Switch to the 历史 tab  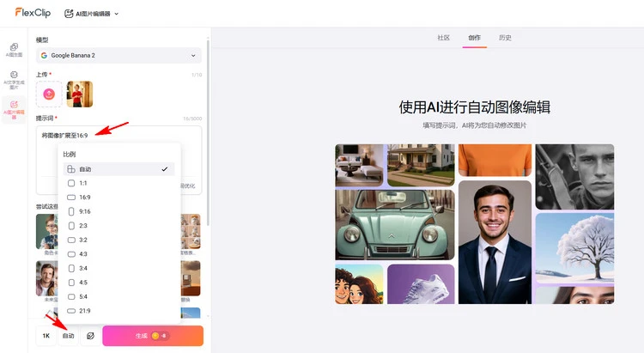coord(505,38)
